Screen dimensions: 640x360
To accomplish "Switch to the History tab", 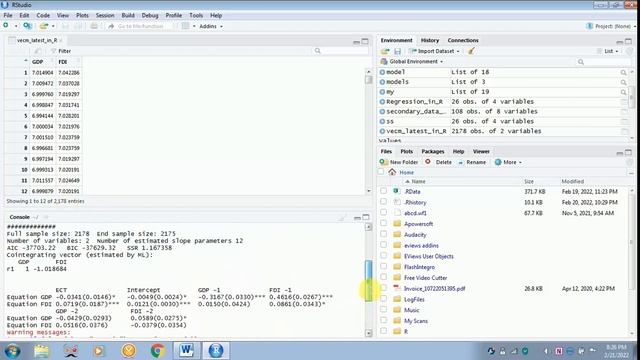I will [429, 40].
